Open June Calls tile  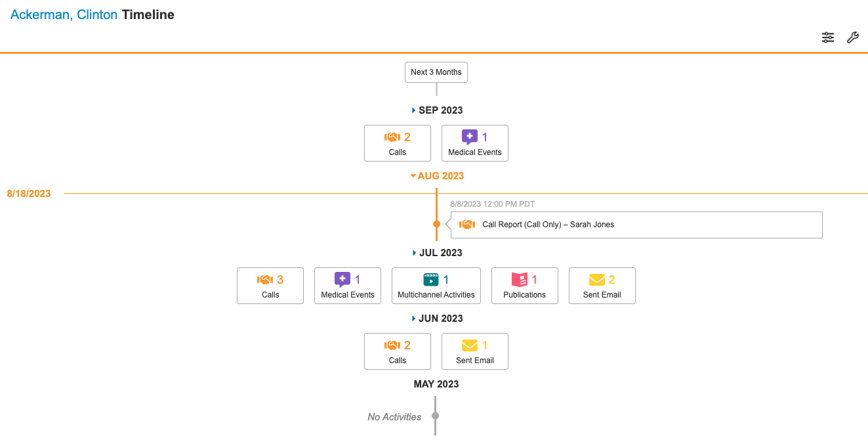coord(398,351)
